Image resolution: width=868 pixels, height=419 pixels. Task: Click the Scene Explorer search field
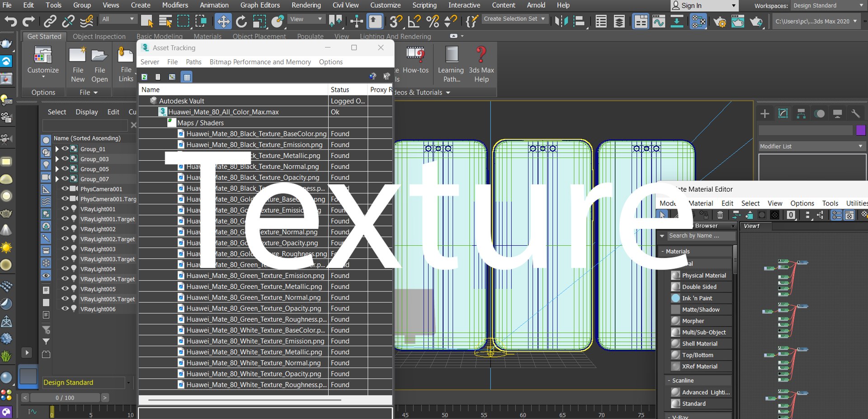tap(85, 125)
